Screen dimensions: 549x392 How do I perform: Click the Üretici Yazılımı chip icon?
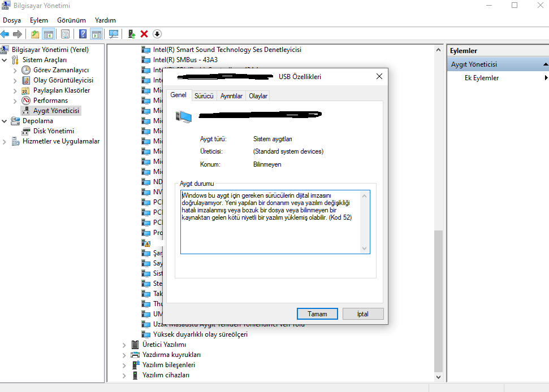click(135, 345)
